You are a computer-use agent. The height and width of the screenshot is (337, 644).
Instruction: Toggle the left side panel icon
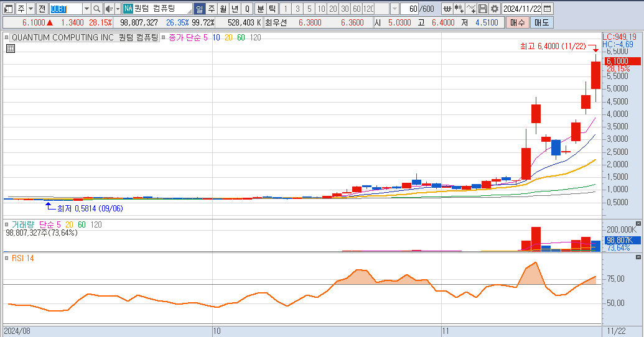click(x=9, y=9)
